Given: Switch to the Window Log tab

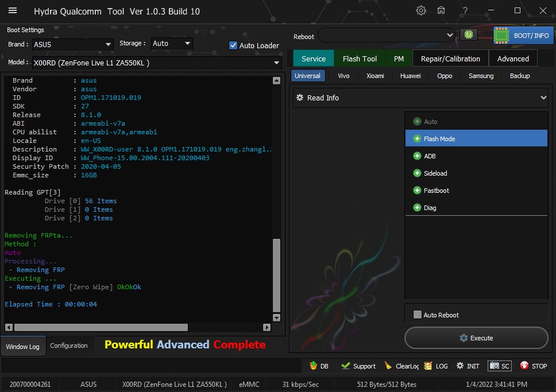Looking at the screenshot, I should tap(23, 346).
